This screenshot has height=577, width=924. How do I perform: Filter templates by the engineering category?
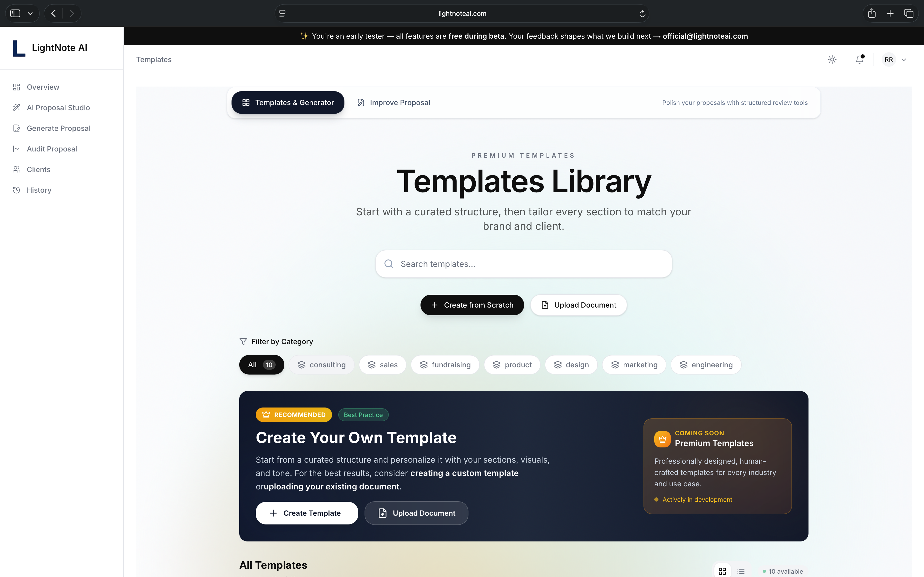coord(706,365)
